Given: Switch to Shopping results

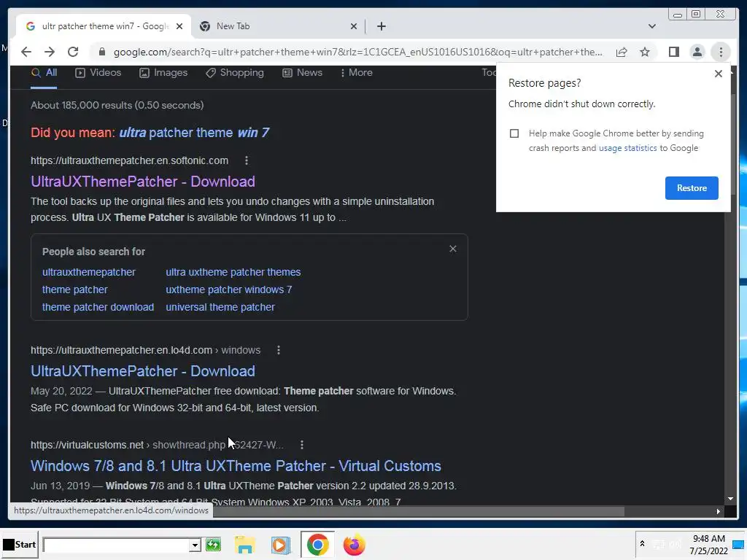Looking at the screenshot, I should [x=234, y=73].
